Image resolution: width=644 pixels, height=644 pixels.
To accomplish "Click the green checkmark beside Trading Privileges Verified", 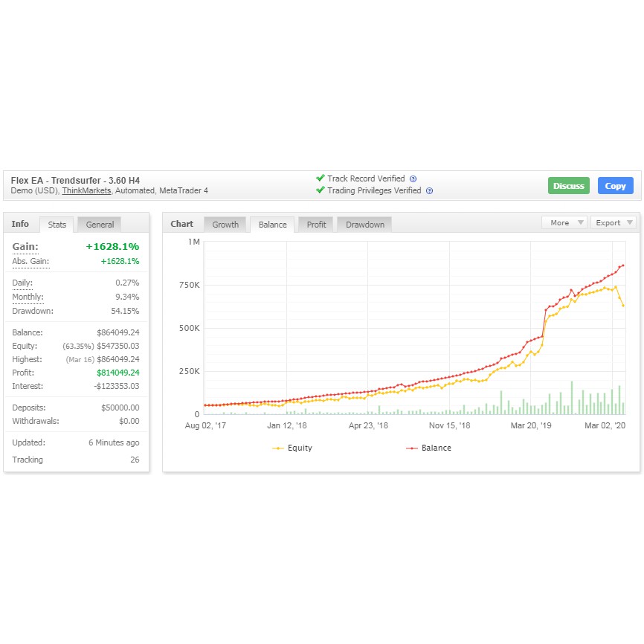I will tap(320, 190).
